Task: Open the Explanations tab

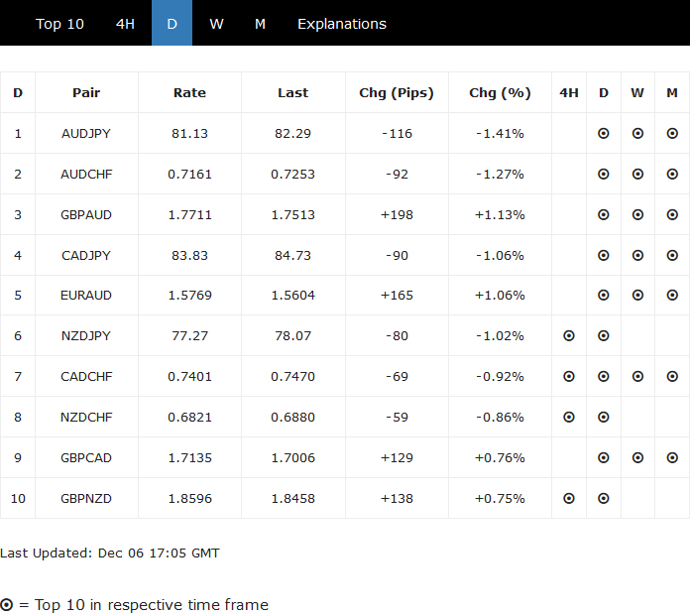Action: point(342,24)
